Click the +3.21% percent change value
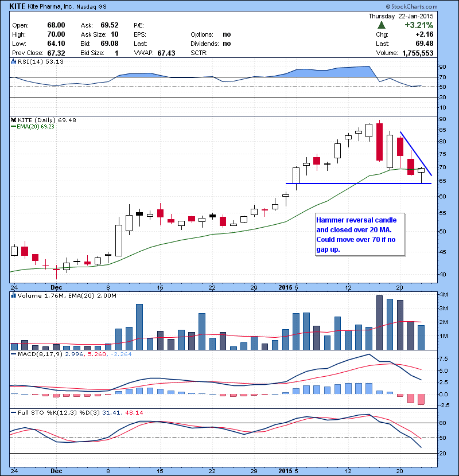Screen dimensions: 459x476 pos(419,25)
